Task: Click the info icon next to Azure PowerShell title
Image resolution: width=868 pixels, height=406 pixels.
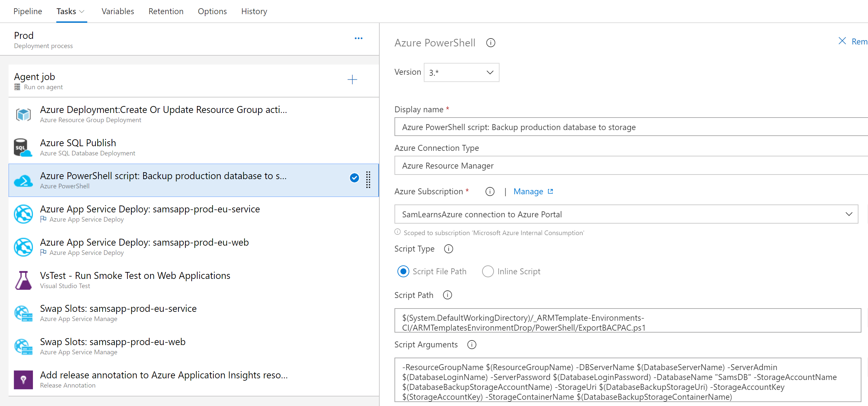Action: 491,43
